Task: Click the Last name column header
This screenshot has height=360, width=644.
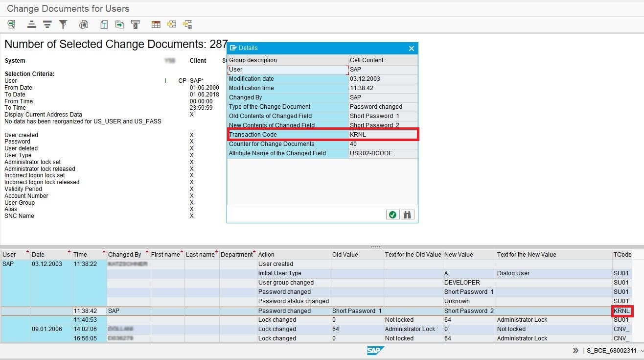Action: tap(202, 255)
